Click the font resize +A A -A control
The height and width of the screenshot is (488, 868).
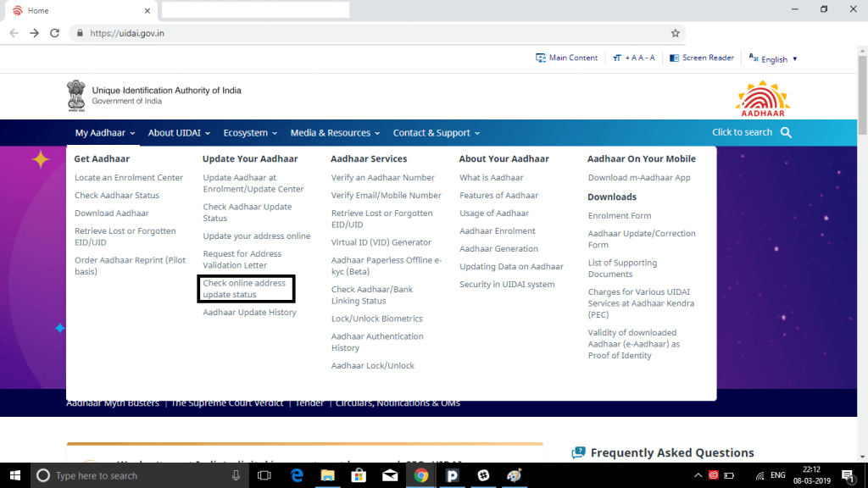(632, 58)
